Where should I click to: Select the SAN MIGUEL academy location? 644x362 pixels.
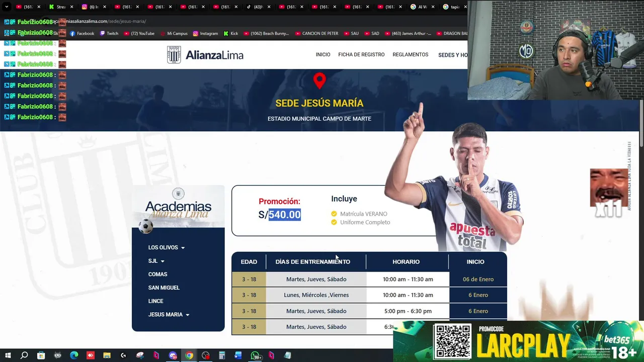coord(164,288)
